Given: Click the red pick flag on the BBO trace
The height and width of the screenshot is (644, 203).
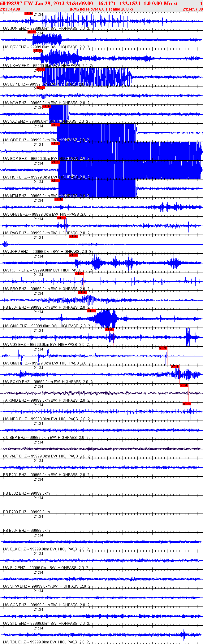Looking at the screenshot, I should (80, 274).
